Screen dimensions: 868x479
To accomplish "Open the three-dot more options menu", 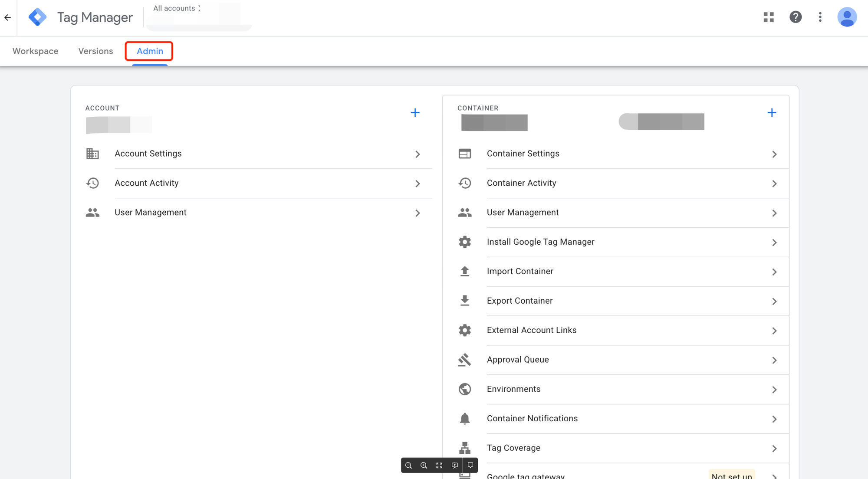I will click(x=820, y=17).
